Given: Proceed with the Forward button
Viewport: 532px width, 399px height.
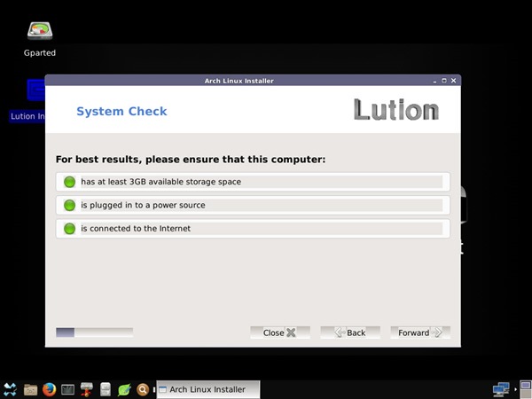Looking at the screenshot, I should (x=420, y=332).
